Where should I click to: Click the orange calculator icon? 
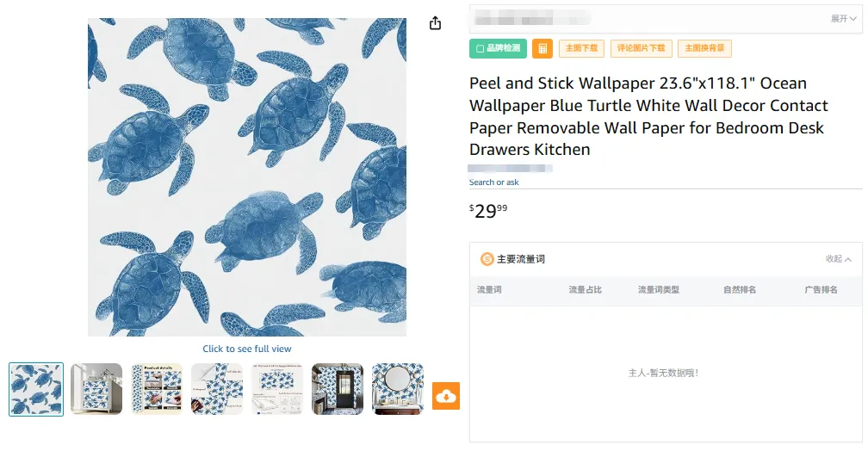click(542, 49)
